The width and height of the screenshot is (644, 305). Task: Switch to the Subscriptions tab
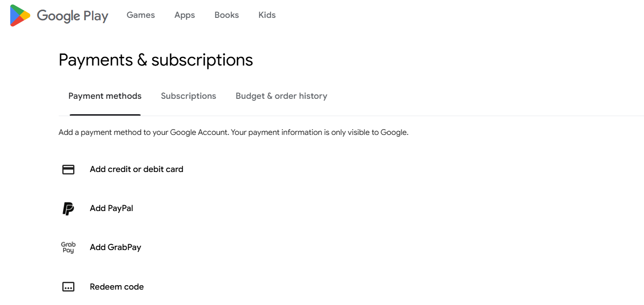tap(189, 96)
